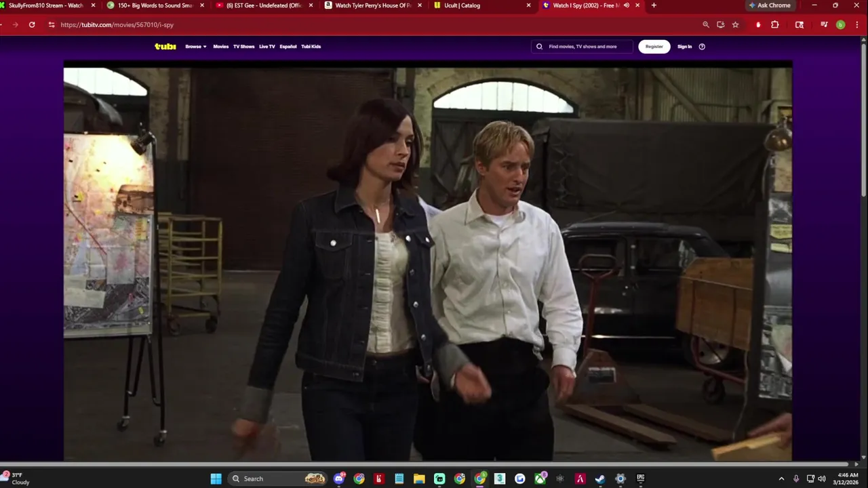Open Tubi Kids
Viewport: 868px width, 488px height.
point(311,47)
